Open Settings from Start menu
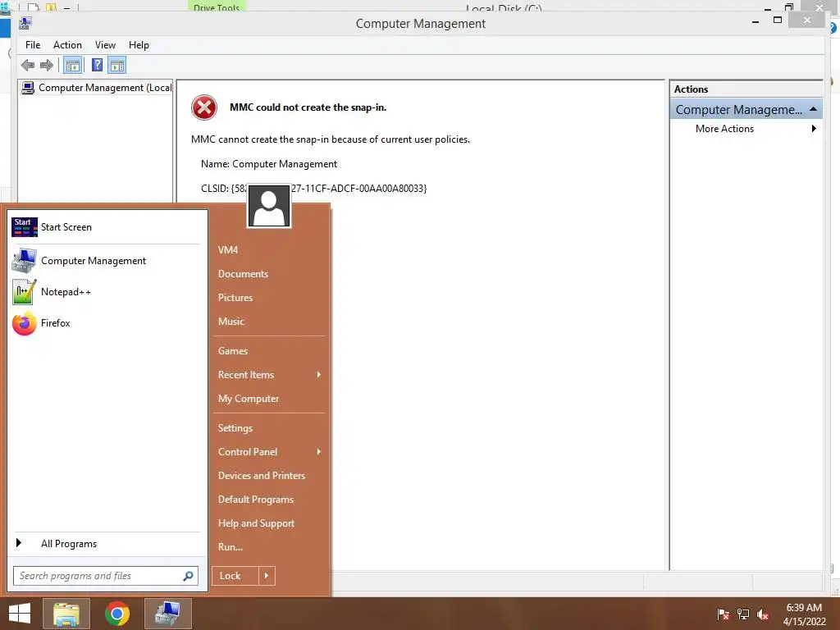The image size is (840, 630). pyautogui.click(x=235, y=428)
